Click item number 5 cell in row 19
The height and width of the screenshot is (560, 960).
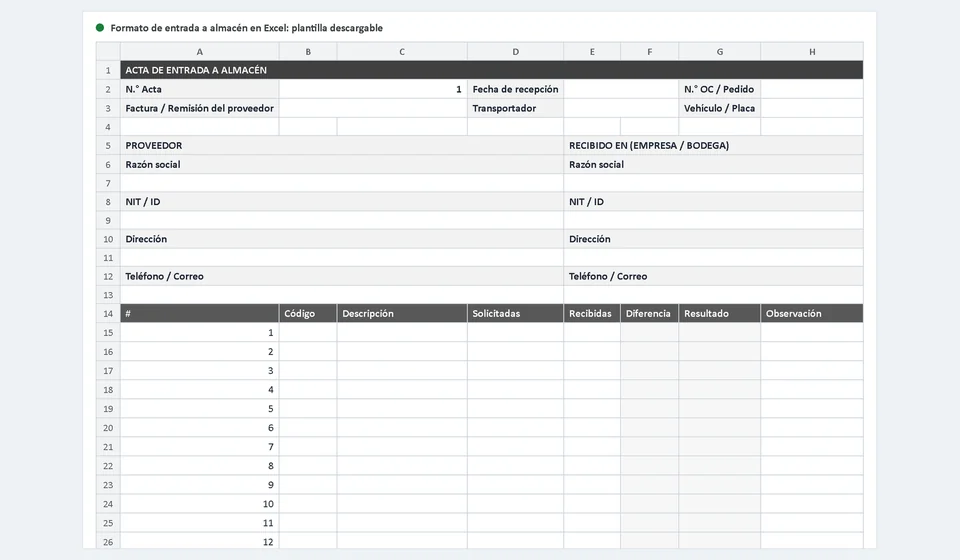tap(200, 409)
